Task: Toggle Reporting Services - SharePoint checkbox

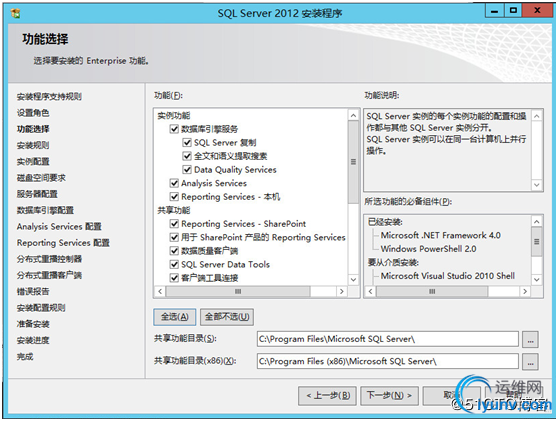Action: tap(174, 224)
